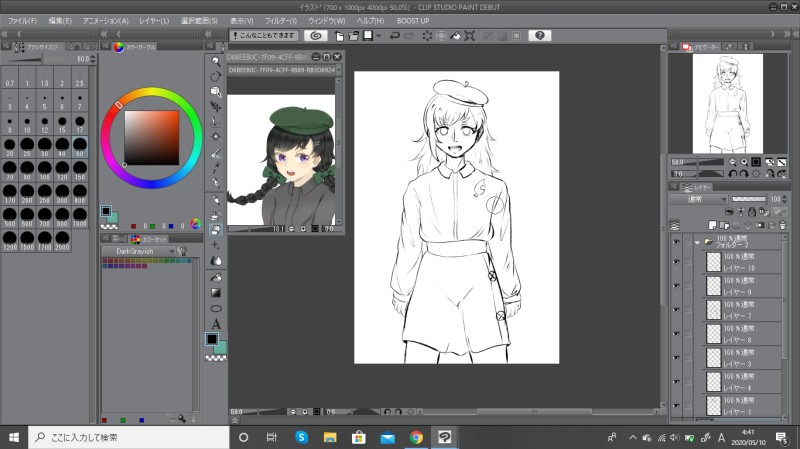800x449 pixels.
Task: Select the Text tool (A icon)
Action: 216,324
